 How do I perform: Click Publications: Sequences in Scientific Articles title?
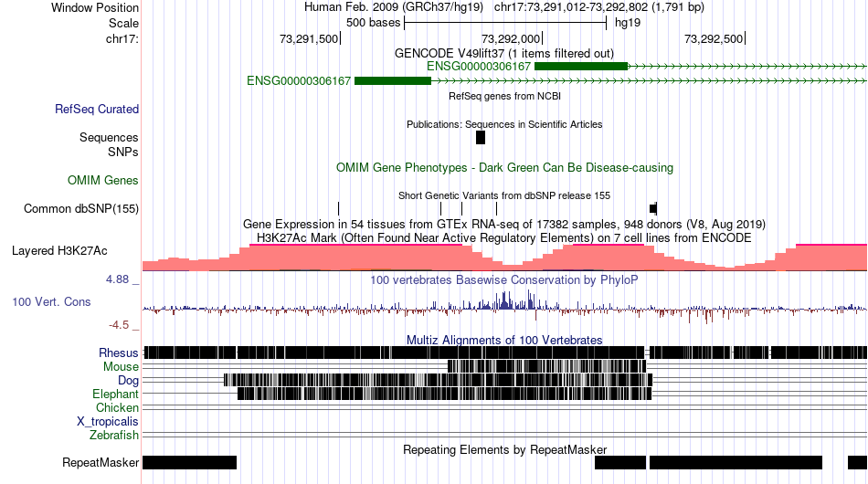coord(504,124)
